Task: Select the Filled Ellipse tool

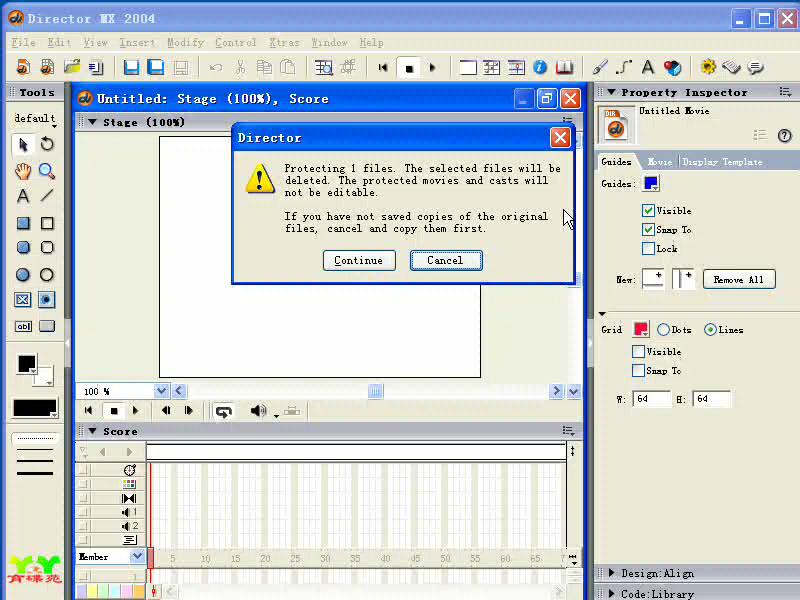Action: pos(23,274)
